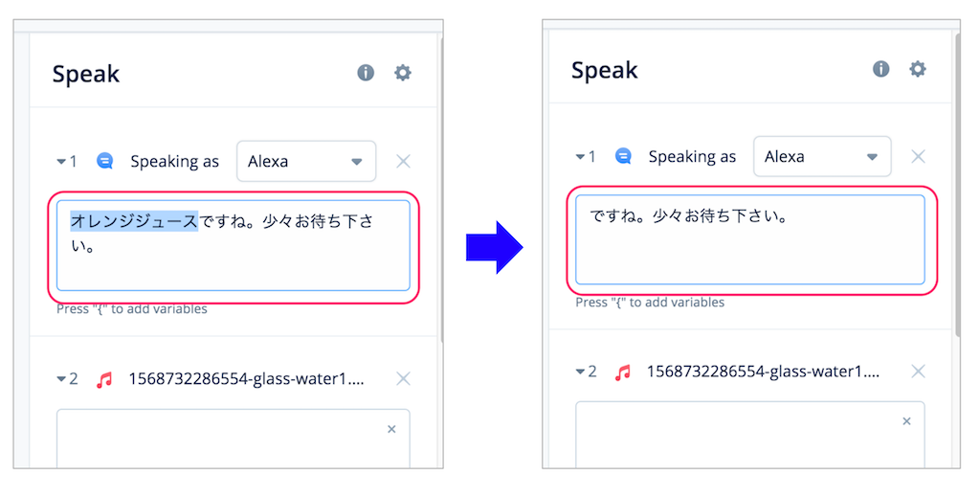The height and width of the screenshot is (496, 980).
Task: Click info icon in right Speak panel
Action: click(x=881, y=68)
